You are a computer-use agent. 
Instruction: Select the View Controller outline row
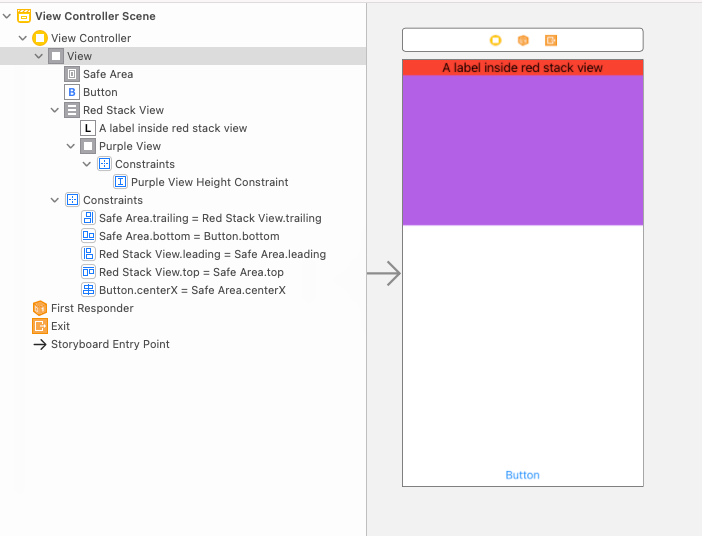(183, 38)
